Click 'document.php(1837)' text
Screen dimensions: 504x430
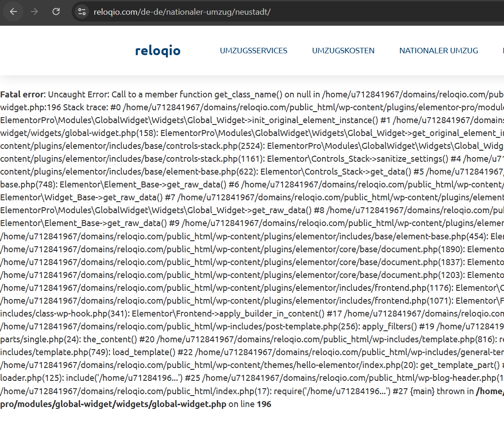[x=423, y=262]
